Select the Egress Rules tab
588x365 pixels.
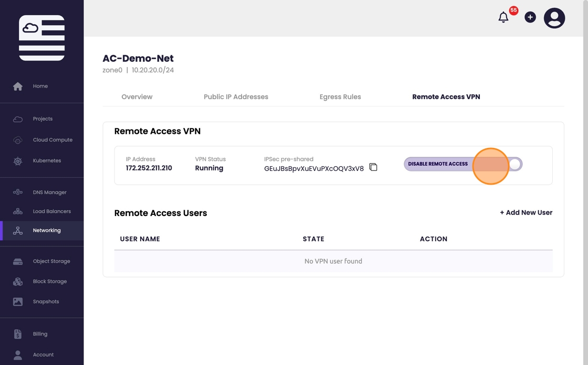[x=340, y=97]
